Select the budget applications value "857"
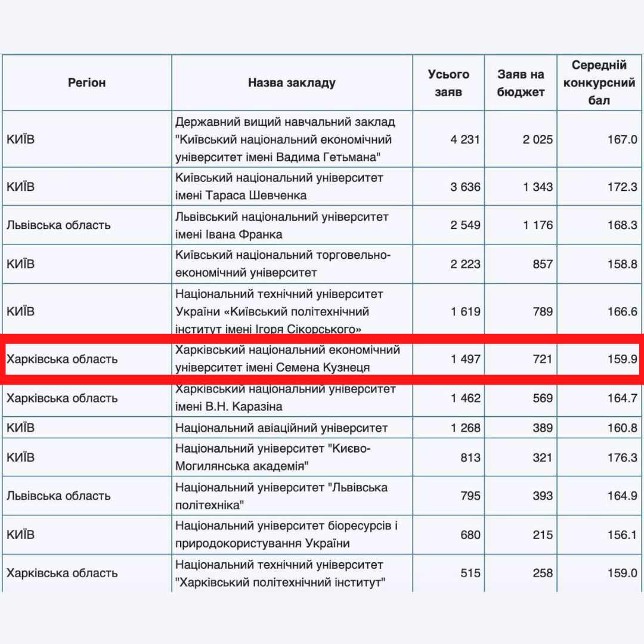The width and height of the screenshot is (644, 644). (x=543, y=264)
